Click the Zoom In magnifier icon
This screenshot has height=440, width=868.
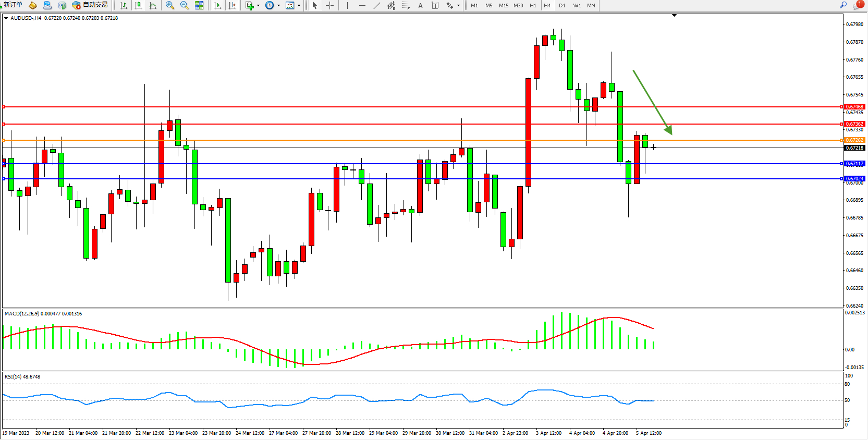(x=170, y=5)
